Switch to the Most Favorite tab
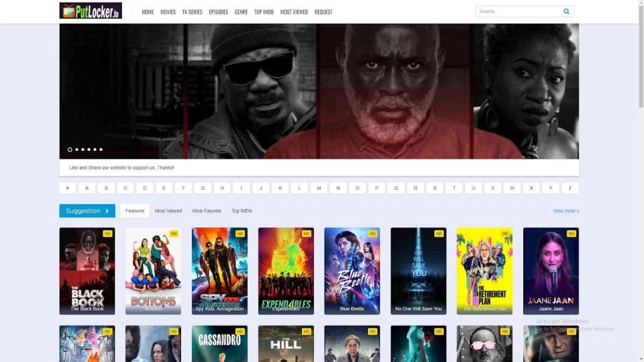Screen dimensions: 644x362 pyautogui.click(x=206, y=211)
